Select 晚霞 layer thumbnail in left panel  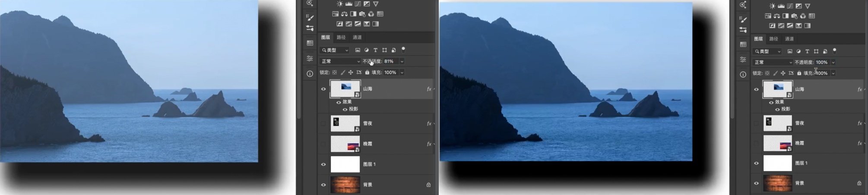[x=345, y=144]
